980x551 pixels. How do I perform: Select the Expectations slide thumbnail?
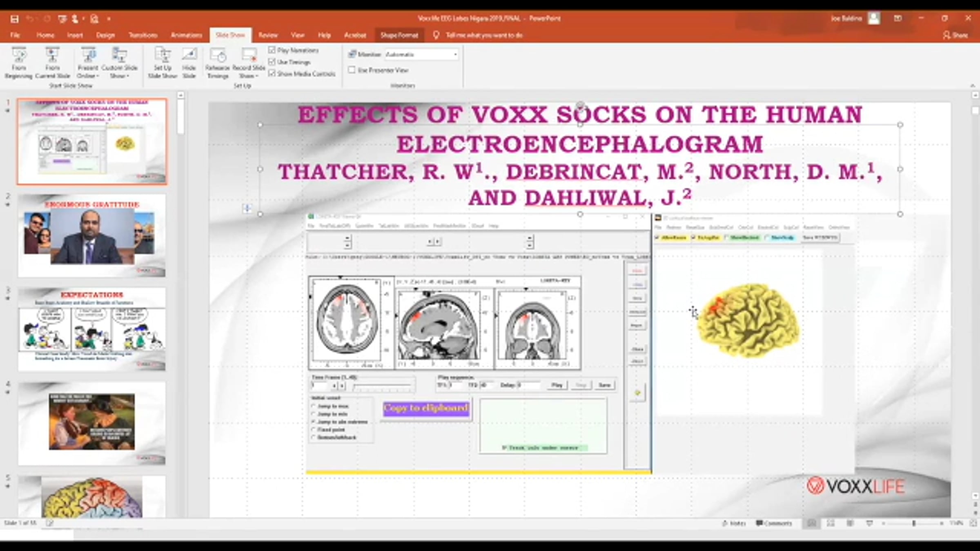click(x=91, y=329)
